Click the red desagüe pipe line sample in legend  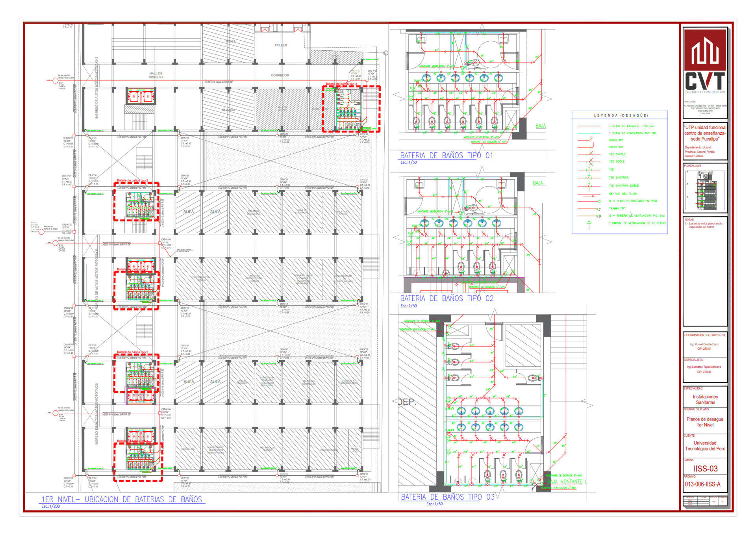[589, 126]
